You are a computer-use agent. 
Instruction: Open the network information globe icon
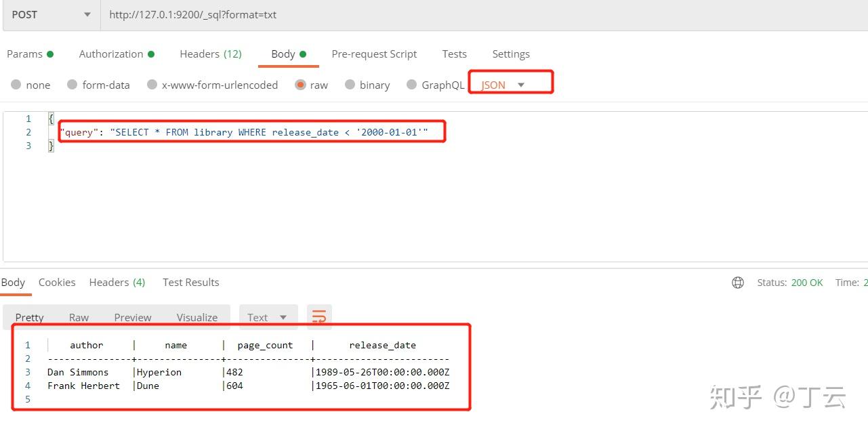tap(737, 283)
